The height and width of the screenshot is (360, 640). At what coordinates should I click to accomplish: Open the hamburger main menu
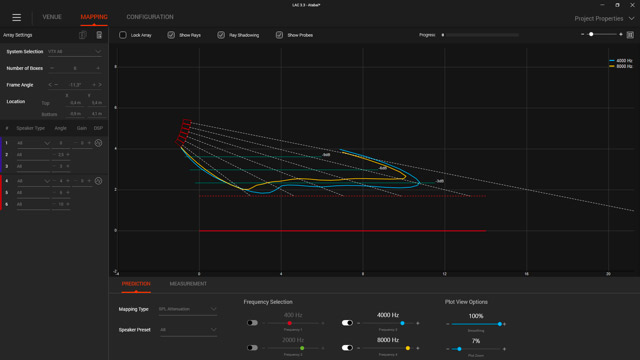(x=16, y=17)
